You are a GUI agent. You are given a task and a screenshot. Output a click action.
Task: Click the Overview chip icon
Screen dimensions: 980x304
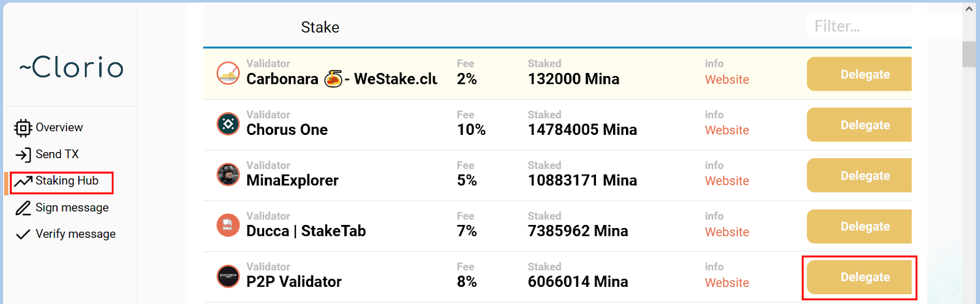click(23, 127)
